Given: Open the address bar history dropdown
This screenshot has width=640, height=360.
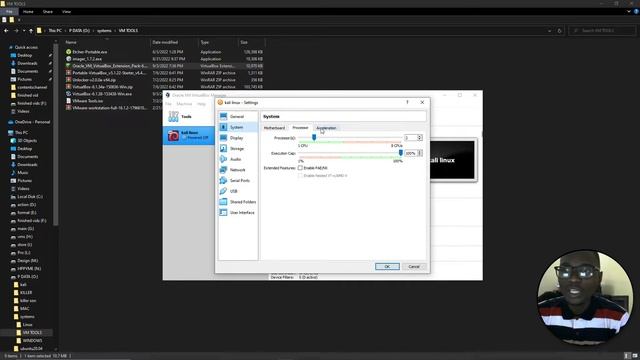Looking at the screenshot, I should pos(549,31).
